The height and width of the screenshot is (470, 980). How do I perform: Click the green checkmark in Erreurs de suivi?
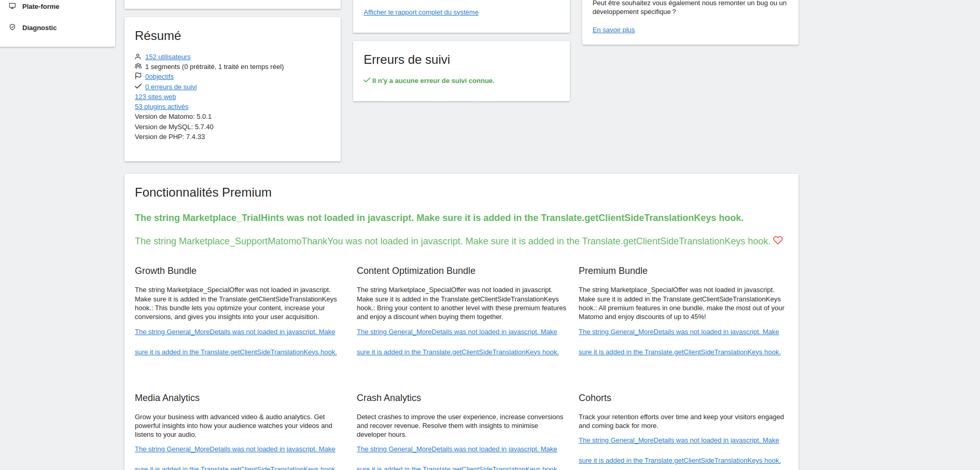(x=367, y=80)
